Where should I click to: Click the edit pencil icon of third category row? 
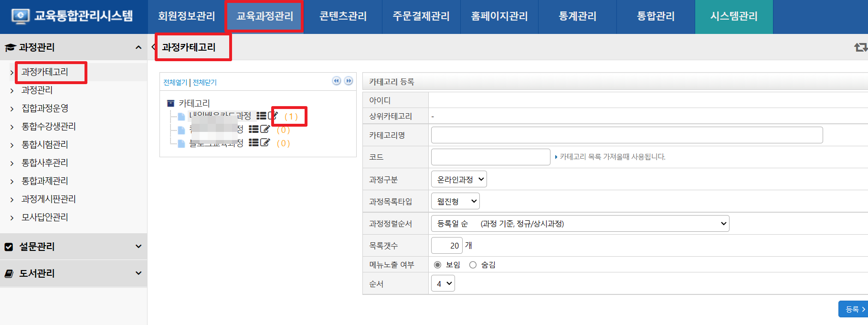tap(265, 142)
